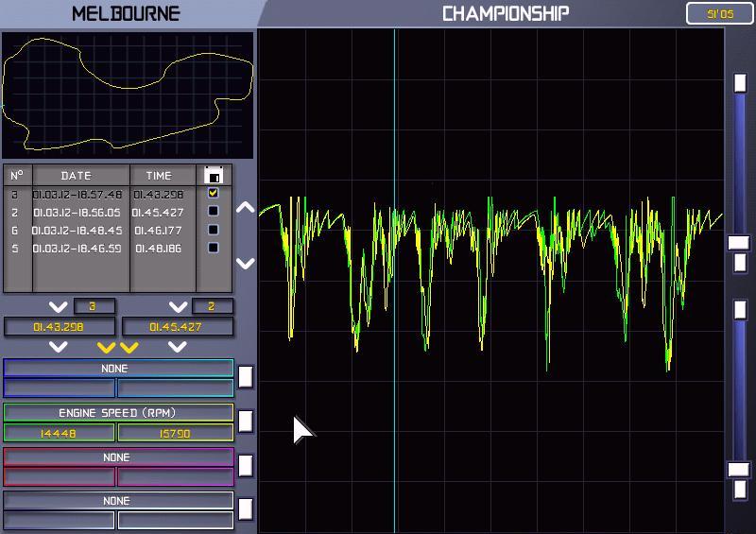This screenshot has height=534, width=756.
Task: Open first lap selector dropdown showing 3
Action: point(59,306)
